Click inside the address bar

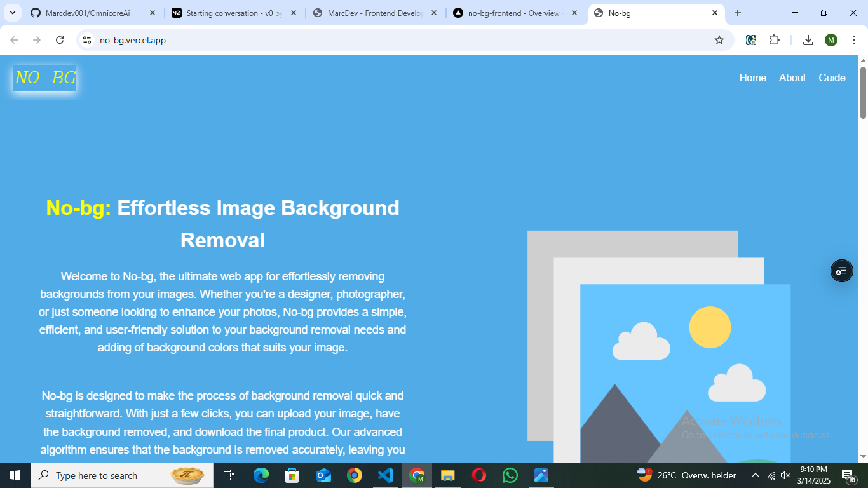click(x=254, y=39)
